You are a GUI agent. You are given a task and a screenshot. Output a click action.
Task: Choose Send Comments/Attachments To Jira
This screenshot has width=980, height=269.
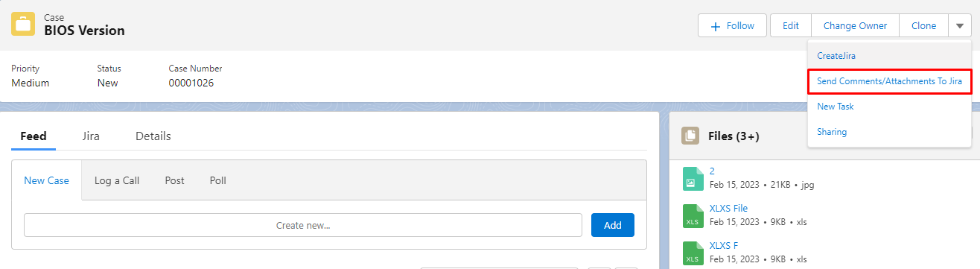coord(889,80)
